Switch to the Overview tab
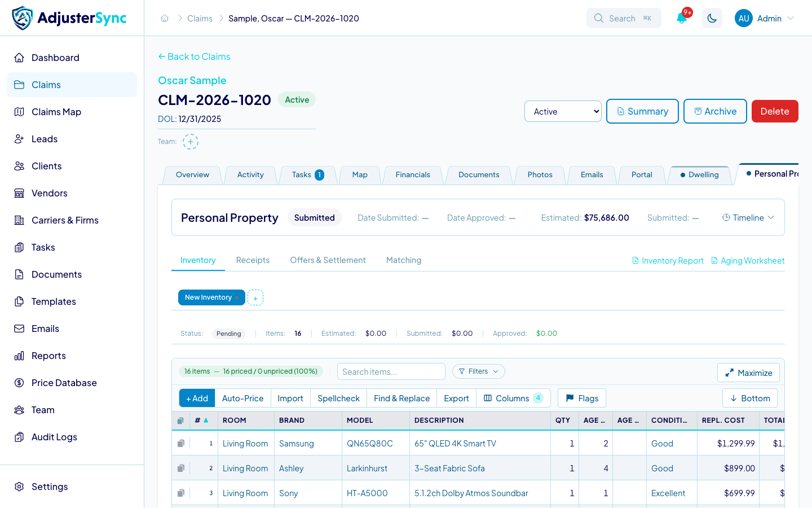The image size is (812, 508). [x=192, y=175]
